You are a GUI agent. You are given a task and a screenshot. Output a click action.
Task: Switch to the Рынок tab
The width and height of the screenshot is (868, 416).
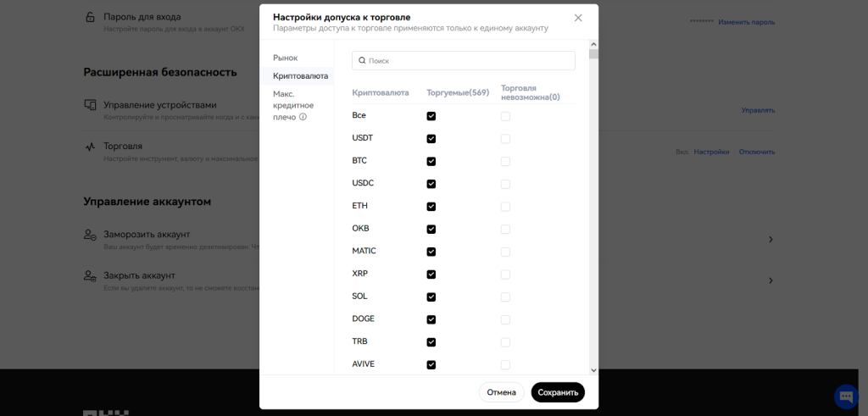tap(286, 58)
